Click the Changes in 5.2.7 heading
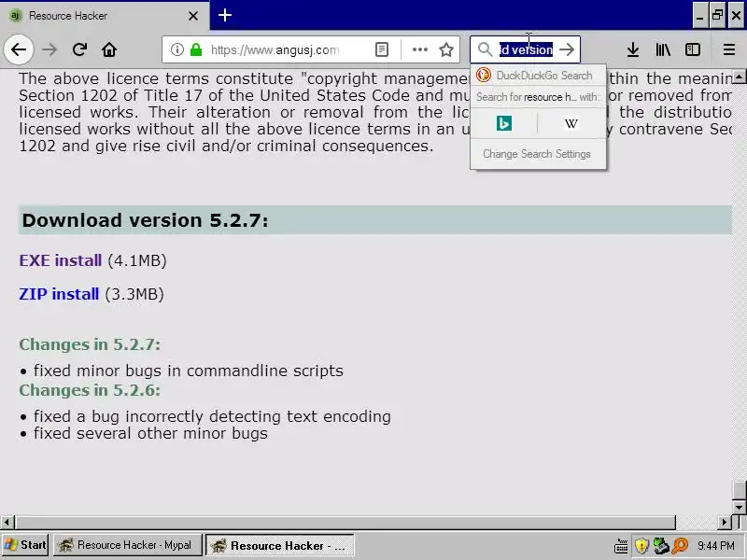 pos(90,343)
